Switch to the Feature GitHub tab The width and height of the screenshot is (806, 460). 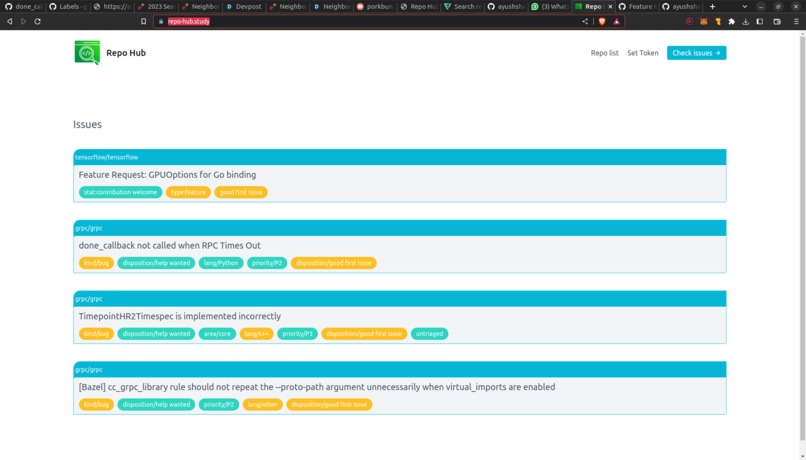click(636, 7)
